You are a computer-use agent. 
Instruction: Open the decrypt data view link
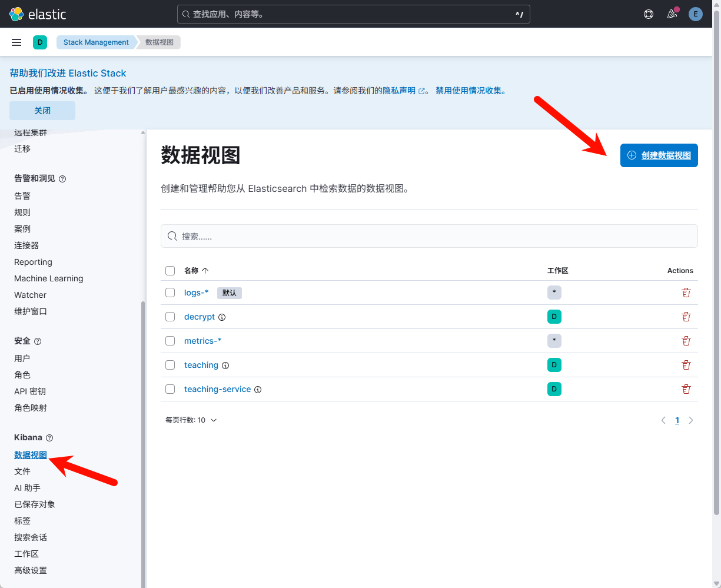tap(200, 317)
